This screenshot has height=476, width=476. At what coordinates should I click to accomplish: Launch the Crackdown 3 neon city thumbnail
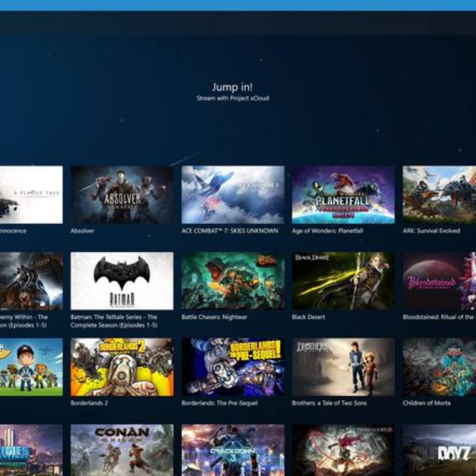pos(233,450)
